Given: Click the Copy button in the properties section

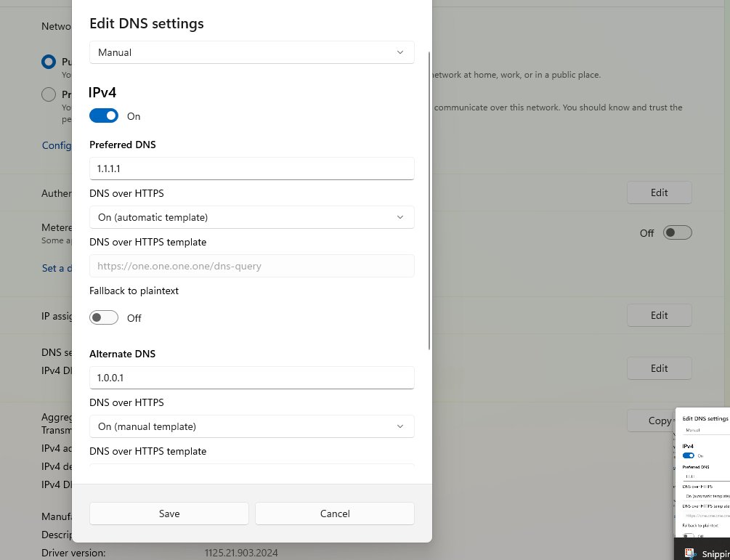Looking at the screenshot, I should (x=651, y=421).
